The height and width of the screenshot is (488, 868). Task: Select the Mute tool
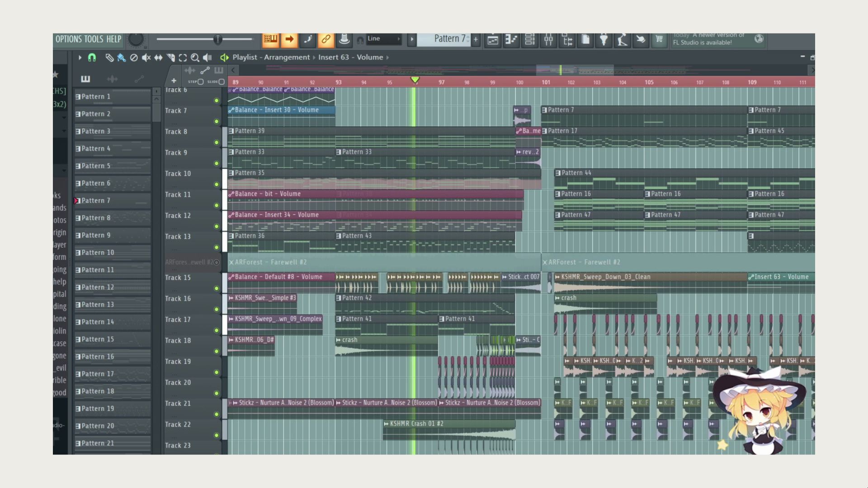click(146, 57)
